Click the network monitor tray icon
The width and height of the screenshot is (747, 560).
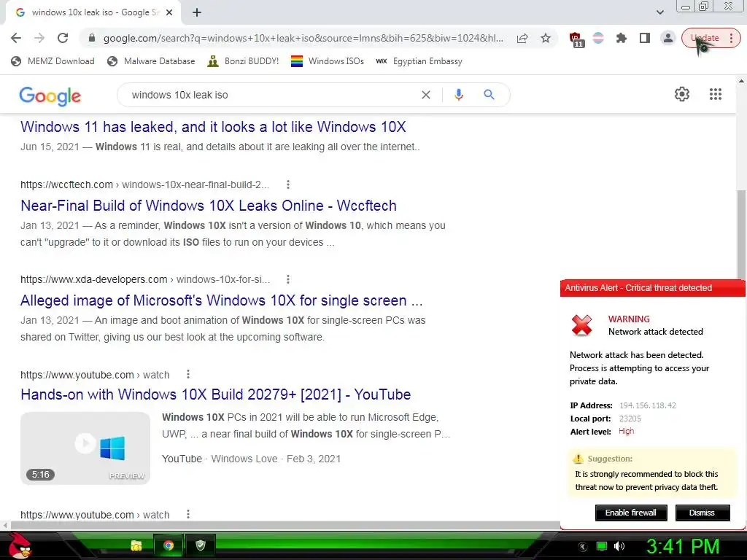[602, 546]
